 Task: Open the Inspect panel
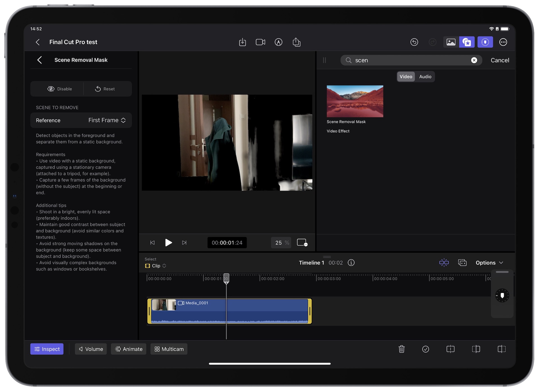coord(47,349)
